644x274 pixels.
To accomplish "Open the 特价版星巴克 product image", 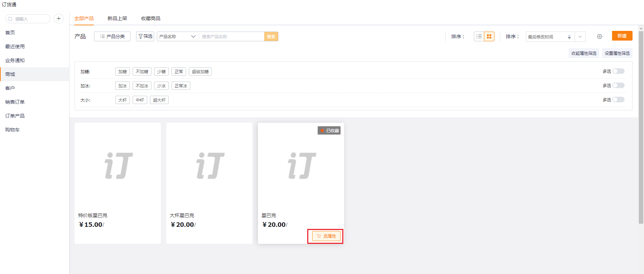I will click(x=118, y=166).
